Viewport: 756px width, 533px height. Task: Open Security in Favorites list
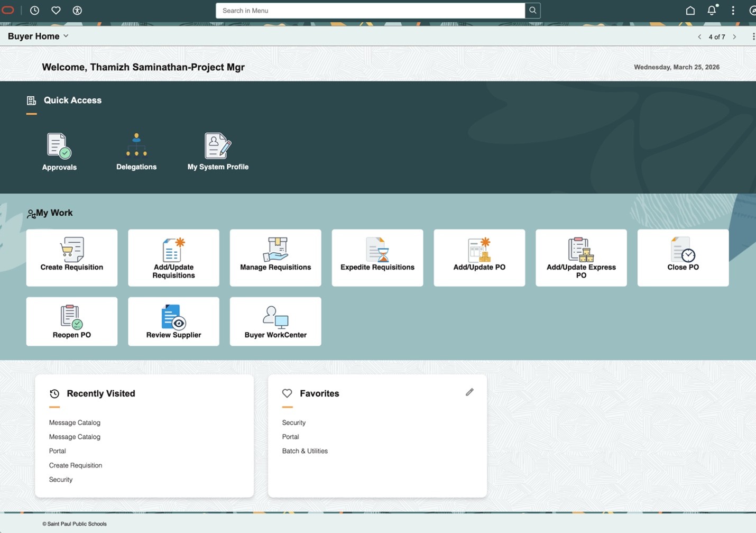(x=294, y=422)
